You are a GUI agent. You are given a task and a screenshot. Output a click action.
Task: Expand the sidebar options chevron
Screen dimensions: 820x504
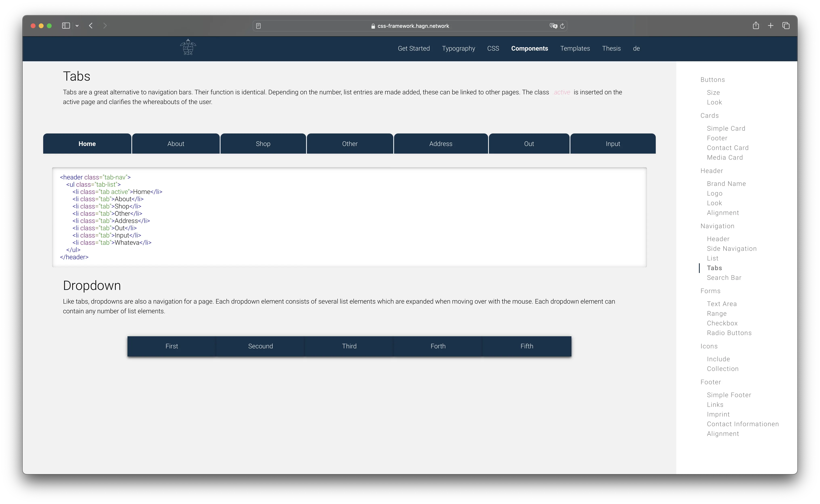pyautogui.click(x=77, y=26)
